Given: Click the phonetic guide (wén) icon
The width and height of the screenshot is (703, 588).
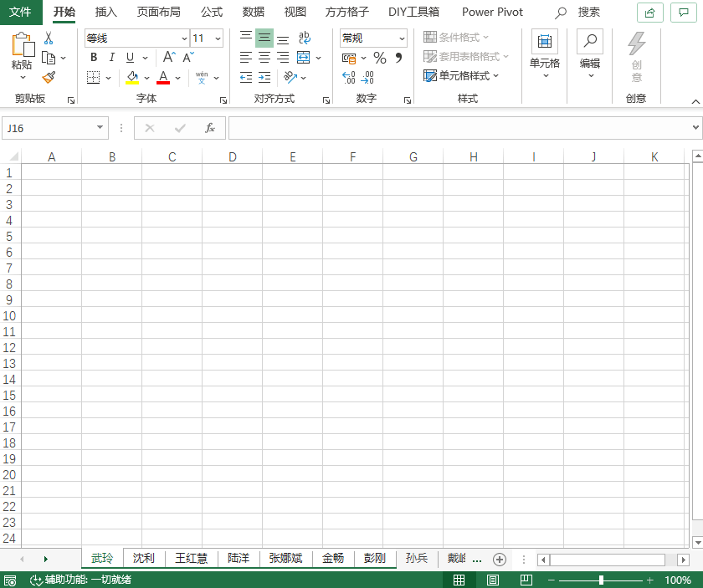Looking at the screenshot, I should pos(202,78).
